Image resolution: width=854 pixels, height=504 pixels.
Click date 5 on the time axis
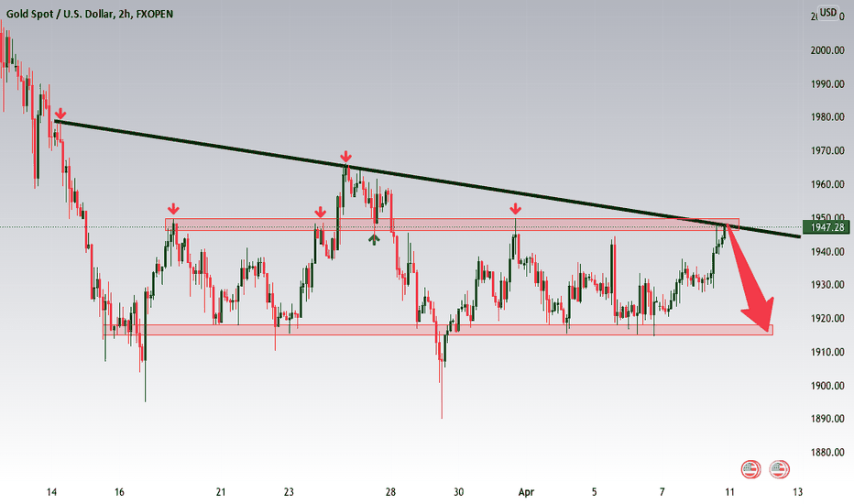coord(594,493)
